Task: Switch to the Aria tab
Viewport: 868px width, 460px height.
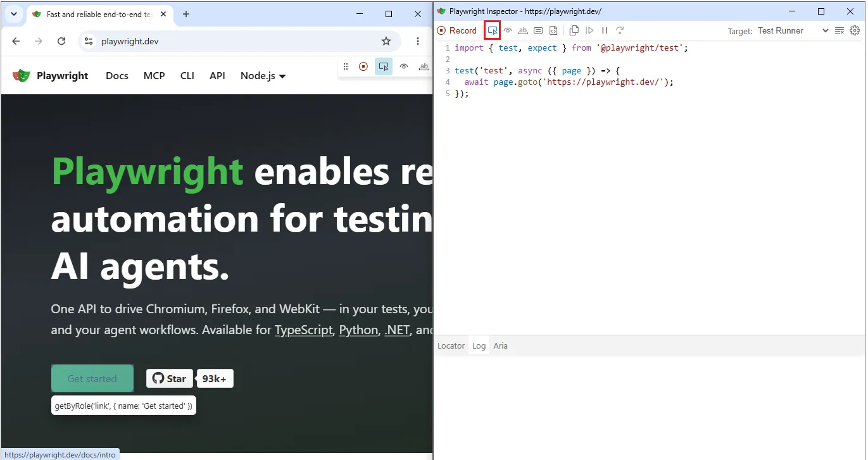Action: pos(501,346)
